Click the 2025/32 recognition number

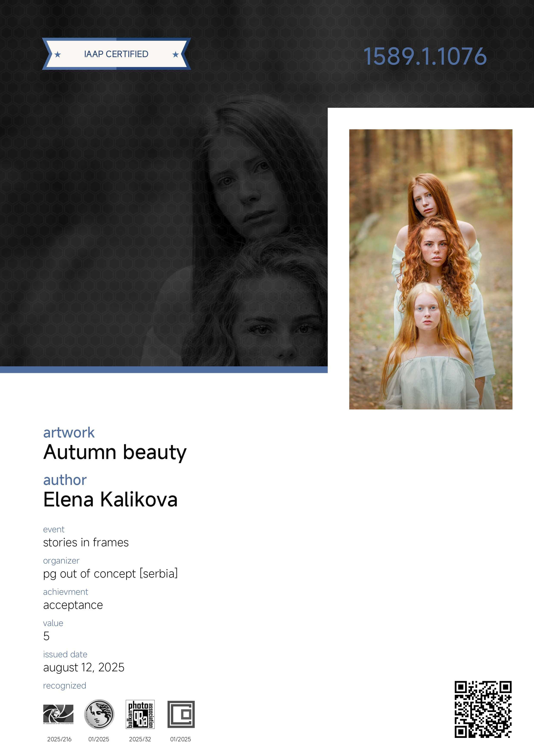[x=140, y=739]
